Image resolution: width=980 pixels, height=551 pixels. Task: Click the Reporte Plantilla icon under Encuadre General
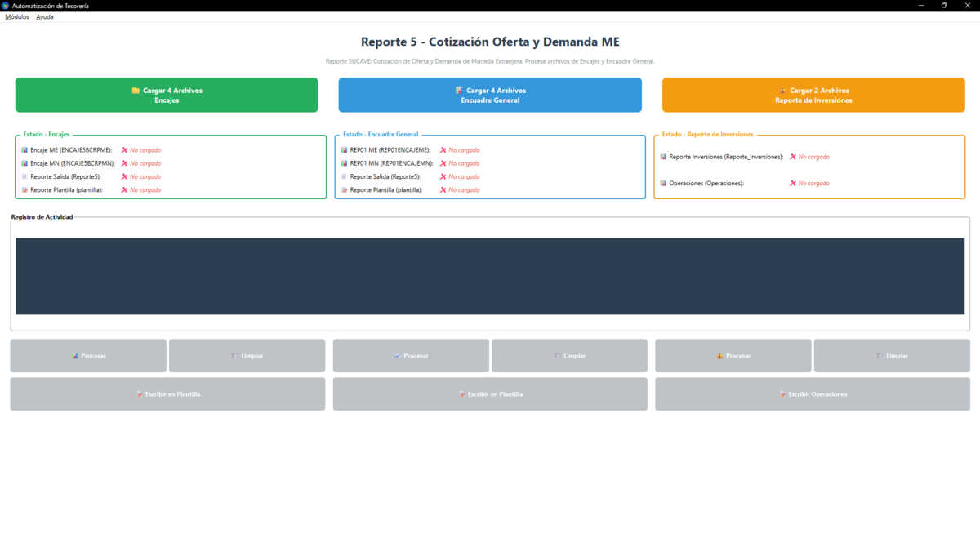(345, 189)
